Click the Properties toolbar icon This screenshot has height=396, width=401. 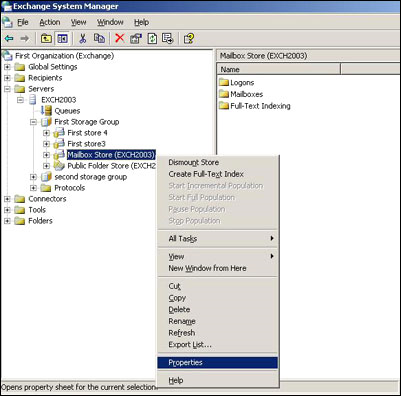pos(136,39)
